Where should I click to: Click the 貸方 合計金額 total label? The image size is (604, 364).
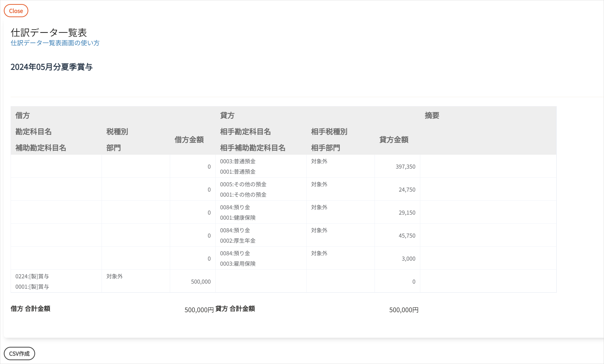[x=235, y=309]
